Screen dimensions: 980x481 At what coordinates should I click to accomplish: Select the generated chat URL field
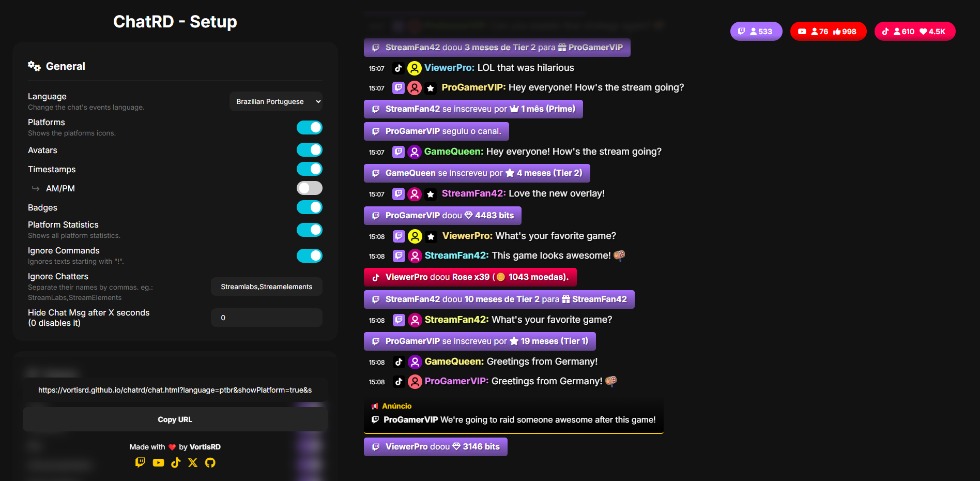pos(175,390)
